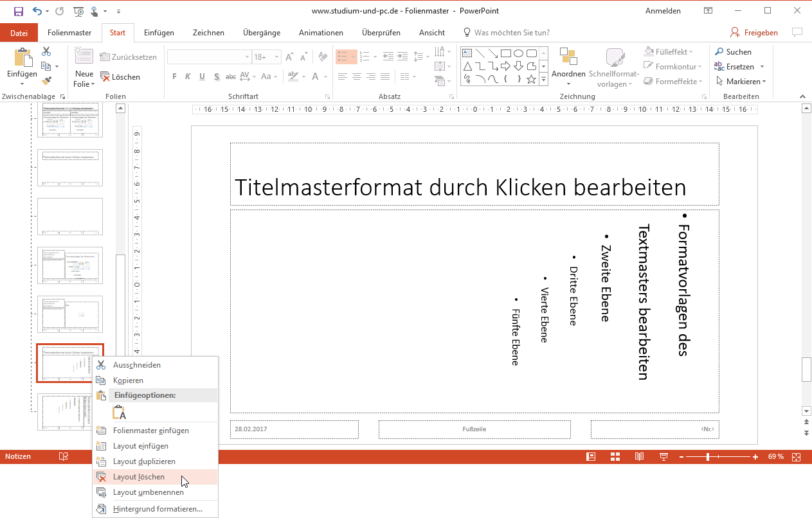Click the Suchen button
Viewport: 812px width, 518px height.
(x=732, y=51)
